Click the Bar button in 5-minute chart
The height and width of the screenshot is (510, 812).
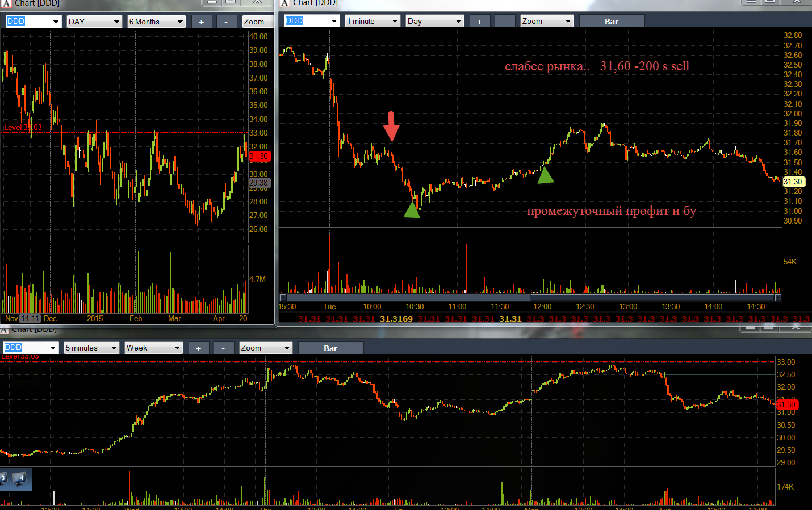pyautogui.click(x=330, y=348)
